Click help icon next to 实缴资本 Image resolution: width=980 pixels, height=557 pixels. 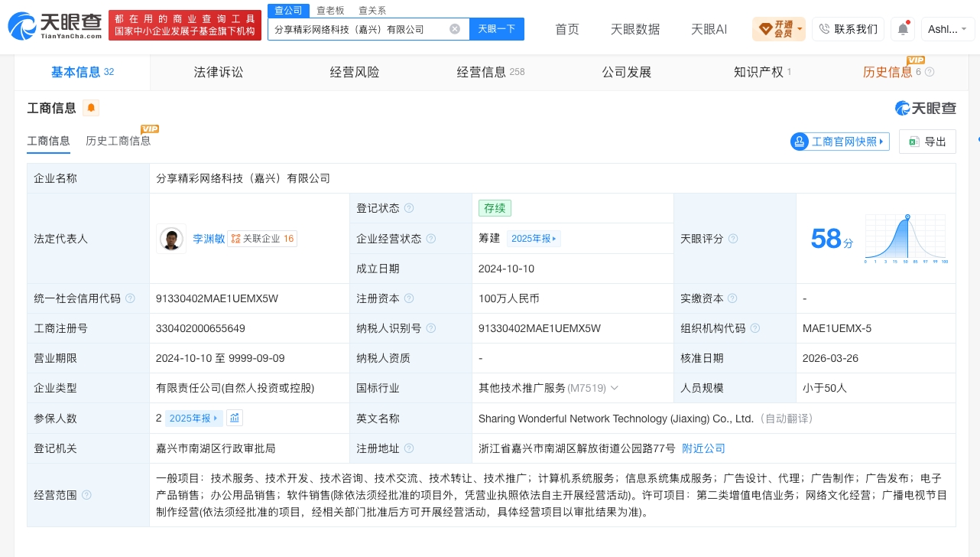pyautogui.click(x=733, y=298)
